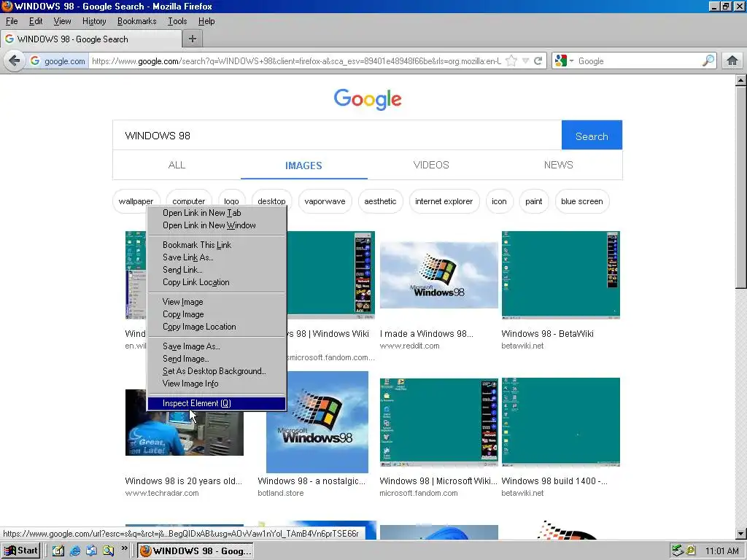Viewport: 747px width, 560px height.
Task: Choose Send Image... from context menu
Action: pos(216,359)
